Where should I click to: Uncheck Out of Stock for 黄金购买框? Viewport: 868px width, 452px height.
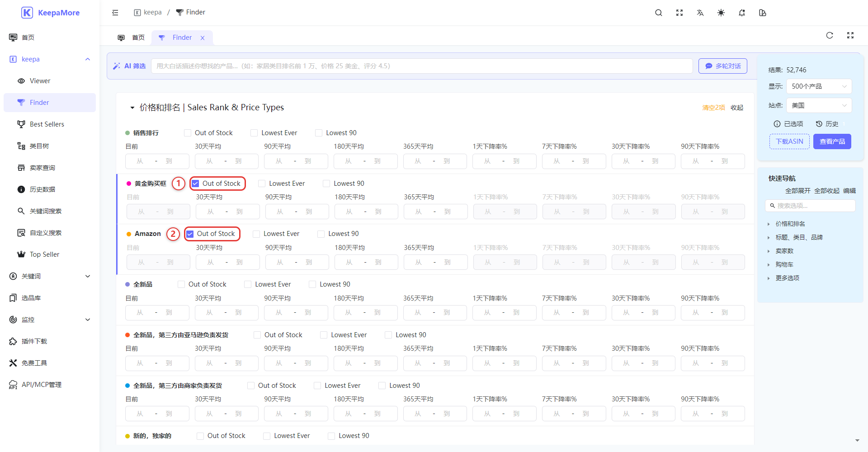pos(196,184)
